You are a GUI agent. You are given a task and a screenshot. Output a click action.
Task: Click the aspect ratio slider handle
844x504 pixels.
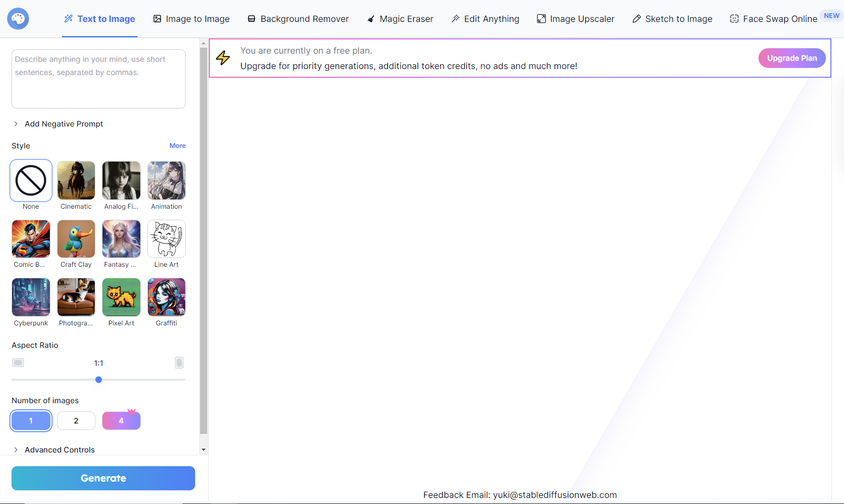[99, 380]
